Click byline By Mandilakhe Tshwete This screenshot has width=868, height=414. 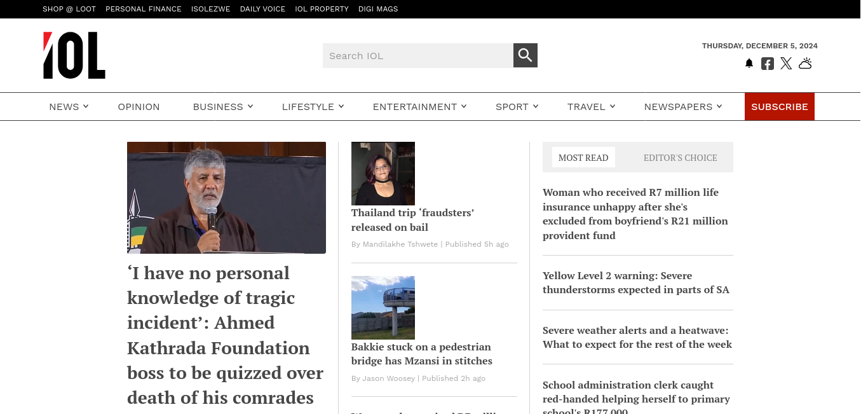coord(395,244)
